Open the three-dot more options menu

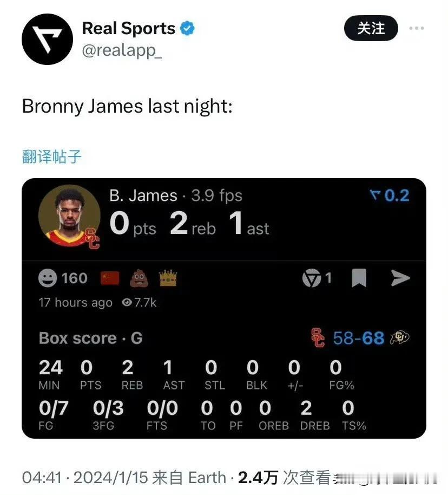[x=417, y=28]
